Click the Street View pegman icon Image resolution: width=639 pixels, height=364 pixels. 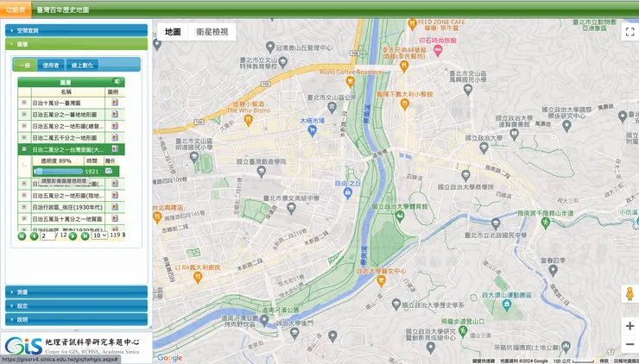pyautogui.click(x=630, y=293)
